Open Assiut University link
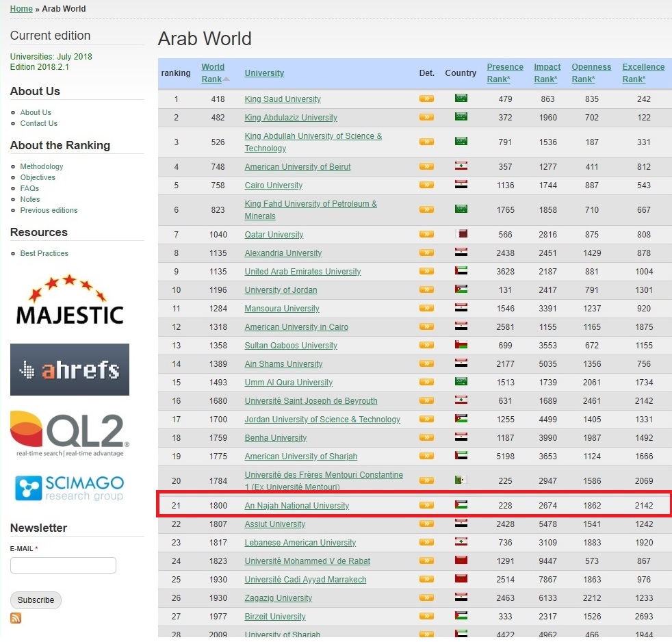The width and height of the screenshot is (672, 642). [x=274, y=524]
